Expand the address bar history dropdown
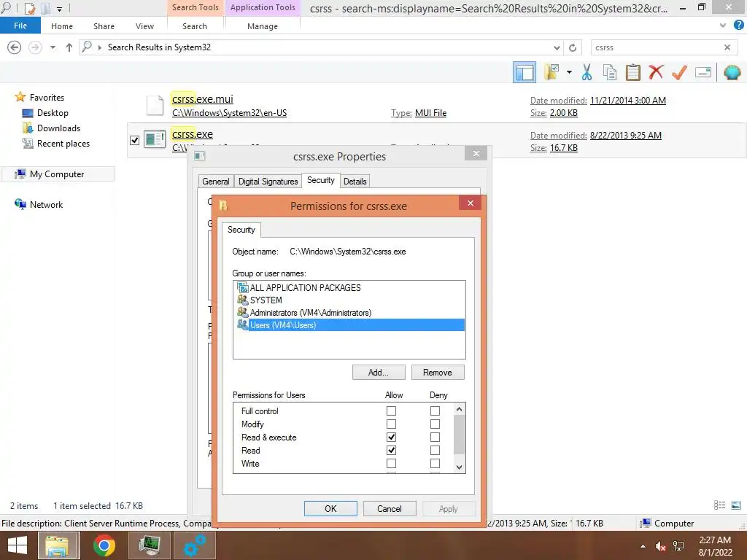Viewport: 747px width, 560px height. [x=557, y=47]
